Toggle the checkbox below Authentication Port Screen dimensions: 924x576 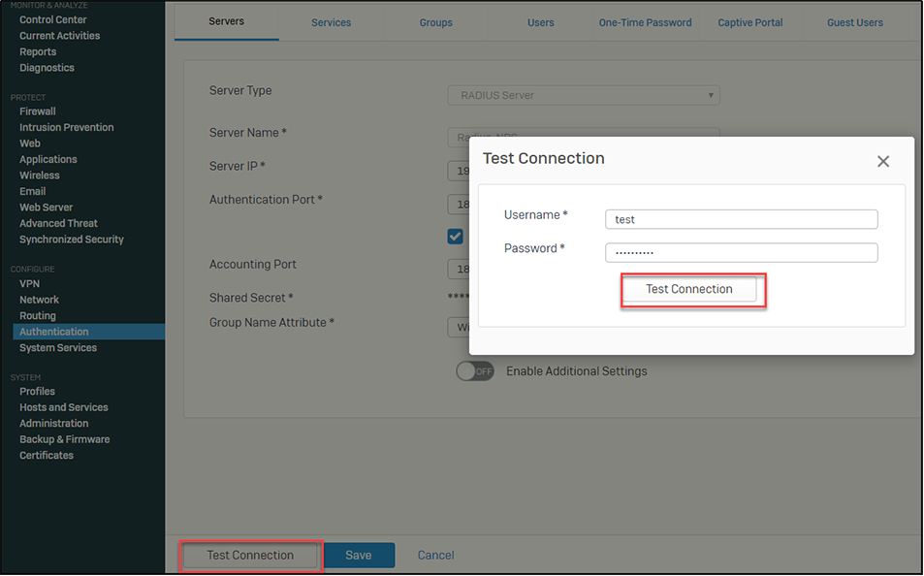(455, 237)
